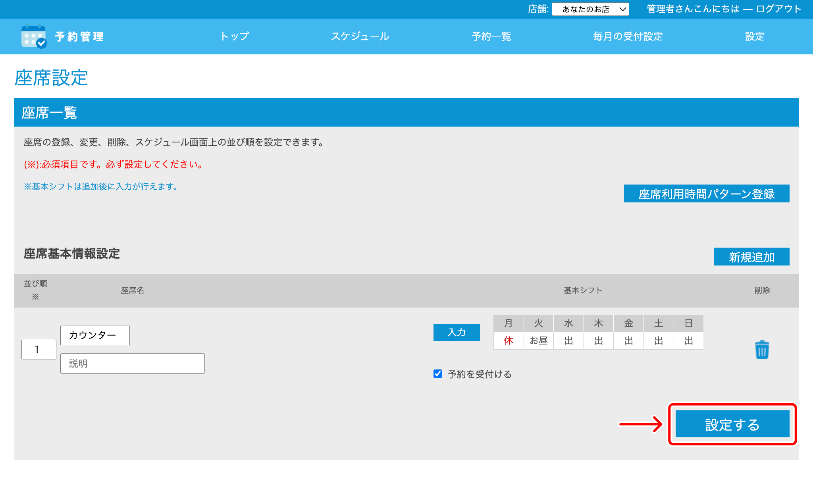
Task: Go to the トップ menu item
Action: (234, 37)
